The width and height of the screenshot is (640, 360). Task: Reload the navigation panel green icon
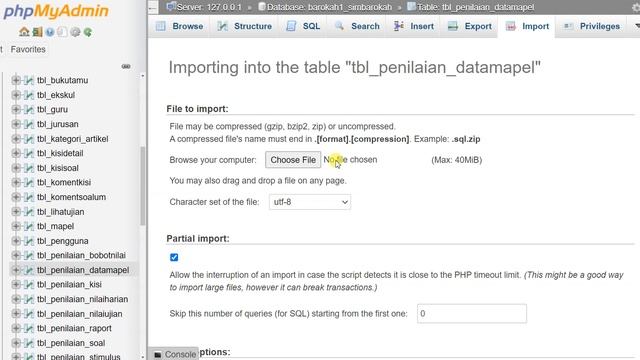coord(88,32)
